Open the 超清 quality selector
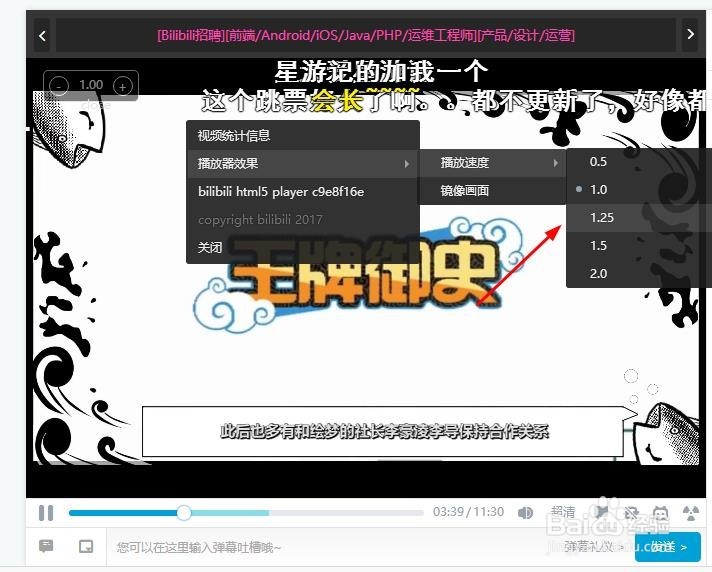The height and width of the screenshot is (572, 712). (563, 513)
